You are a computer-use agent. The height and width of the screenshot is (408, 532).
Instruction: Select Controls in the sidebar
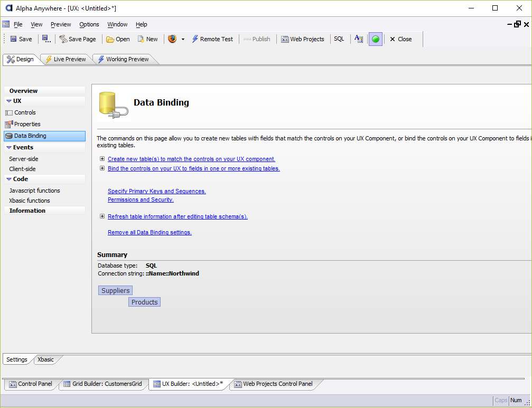pyautogui.click(x=25, y=112)
